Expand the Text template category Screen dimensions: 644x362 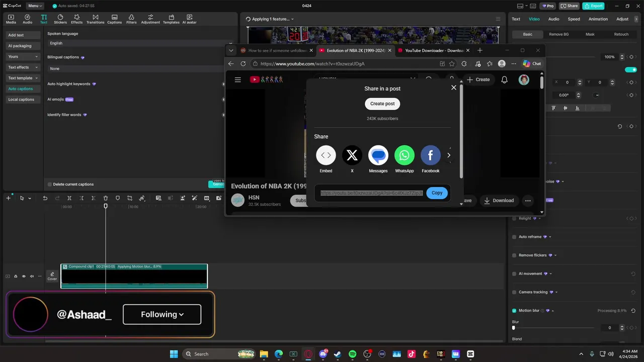(x=23, y=78)
